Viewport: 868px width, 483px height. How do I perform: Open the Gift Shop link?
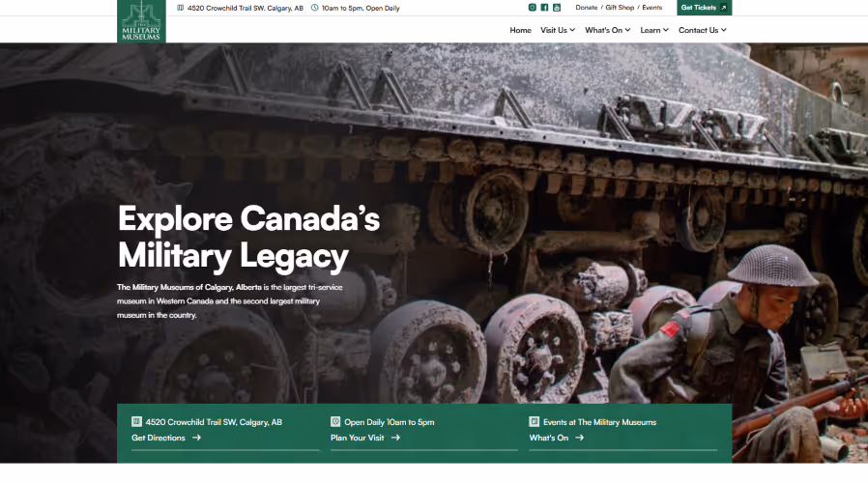click(x=620, y=8)
